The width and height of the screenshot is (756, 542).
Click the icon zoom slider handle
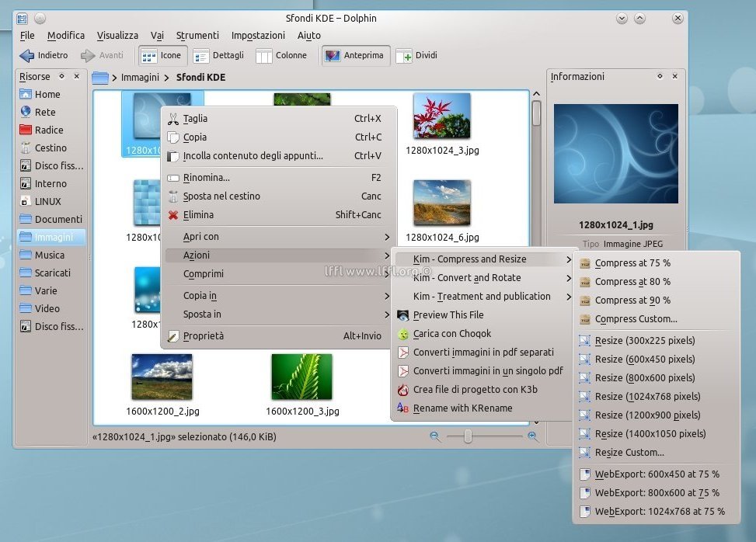click(468, 437)
